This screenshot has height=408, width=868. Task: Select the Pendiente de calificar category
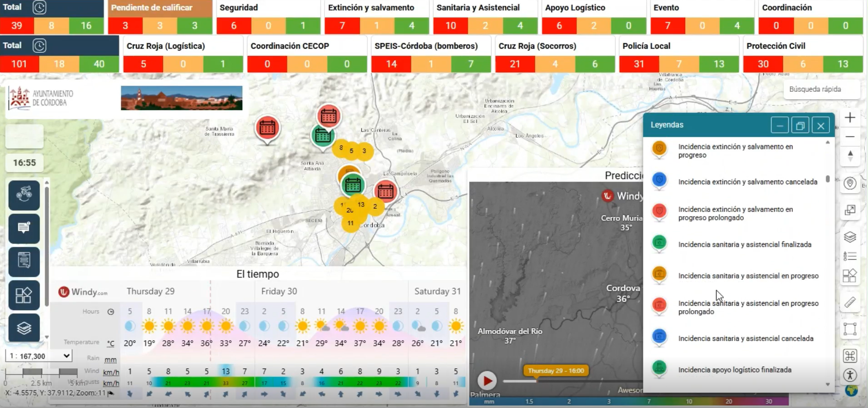160,8
